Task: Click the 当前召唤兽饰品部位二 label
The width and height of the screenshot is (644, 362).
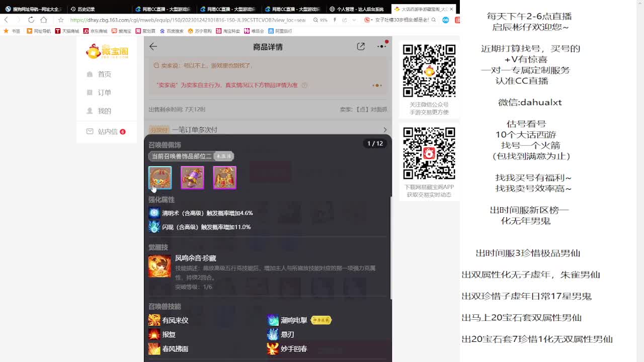Action: pos(182,156)
